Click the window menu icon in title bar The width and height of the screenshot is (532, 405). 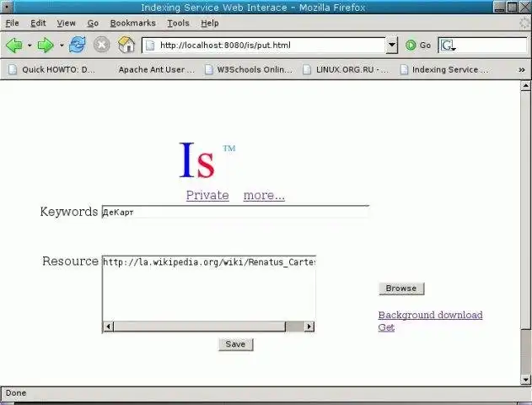7,7
